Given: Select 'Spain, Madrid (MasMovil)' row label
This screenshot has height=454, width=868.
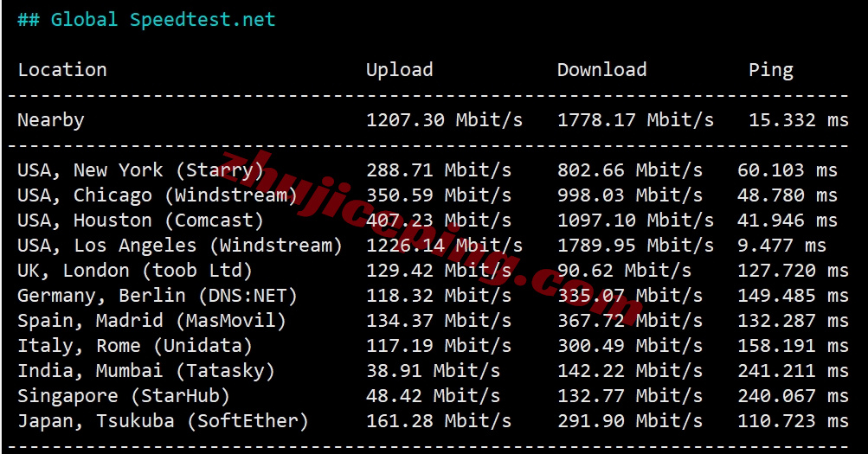Looking at the screenshot, I should (151, 322).
